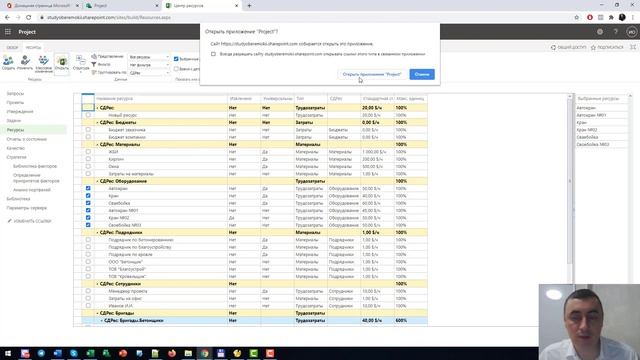The height and width of the screenshot is (360, 640).
Task: Uncheck the Сваебойка resource checkbox
Action: point(88,203)
